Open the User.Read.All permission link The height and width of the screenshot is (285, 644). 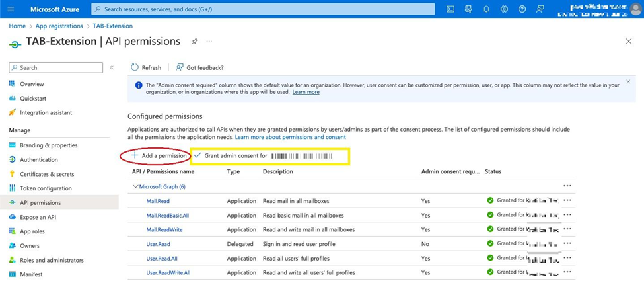[162, 259]
